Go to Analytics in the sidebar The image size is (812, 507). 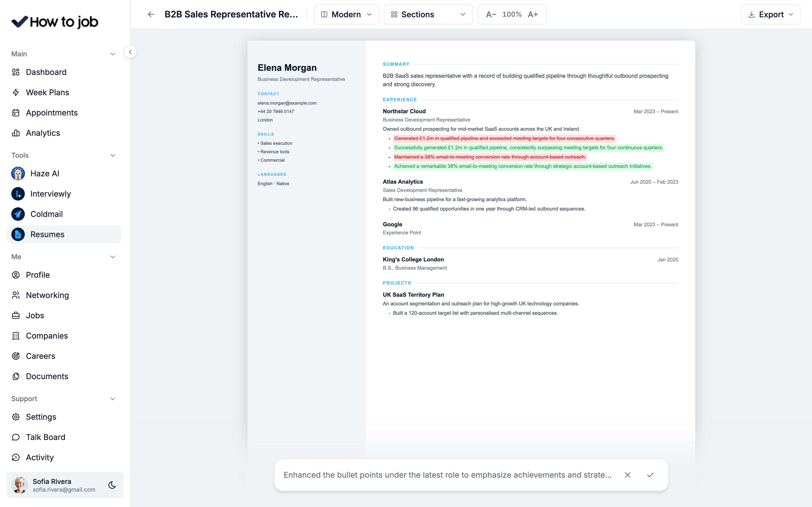64,133
